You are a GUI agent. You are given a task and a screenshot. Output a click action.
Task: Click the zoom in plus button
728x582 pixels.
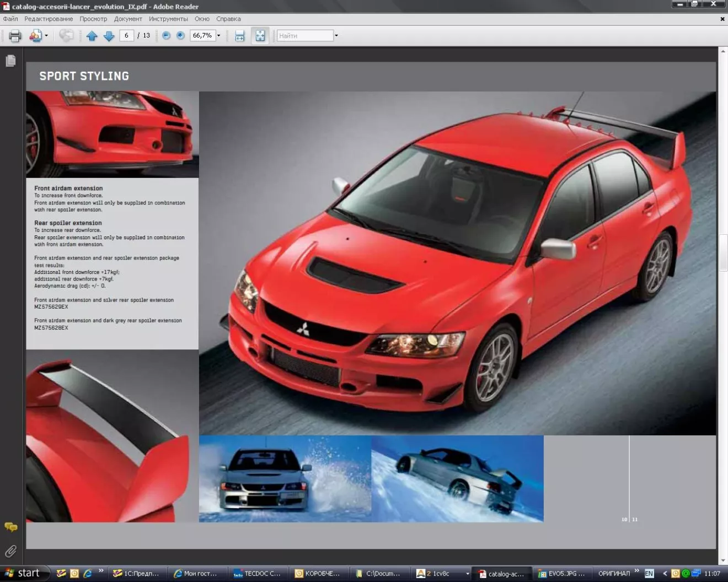click(180, 35)
